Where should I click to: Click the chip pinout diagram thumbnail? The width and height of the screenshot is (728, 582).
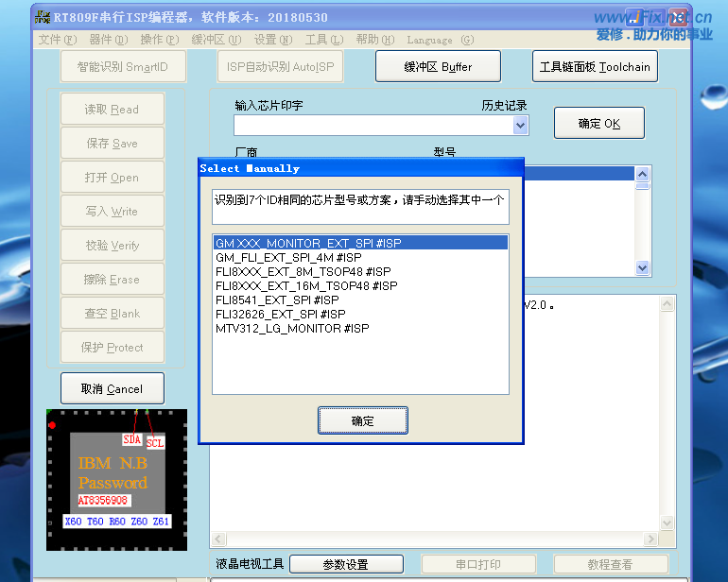pyautogui.click(x=116, y=479)
